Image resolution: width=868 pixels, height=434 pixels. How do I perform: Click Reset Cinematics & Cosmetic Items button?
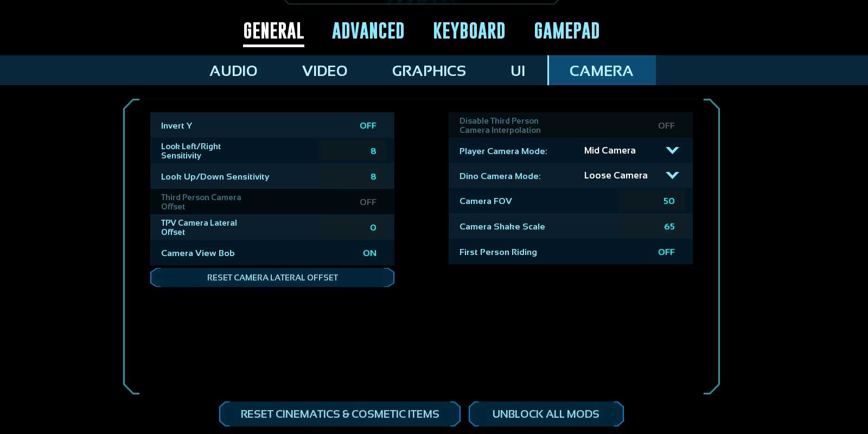[x=340, y=414]
